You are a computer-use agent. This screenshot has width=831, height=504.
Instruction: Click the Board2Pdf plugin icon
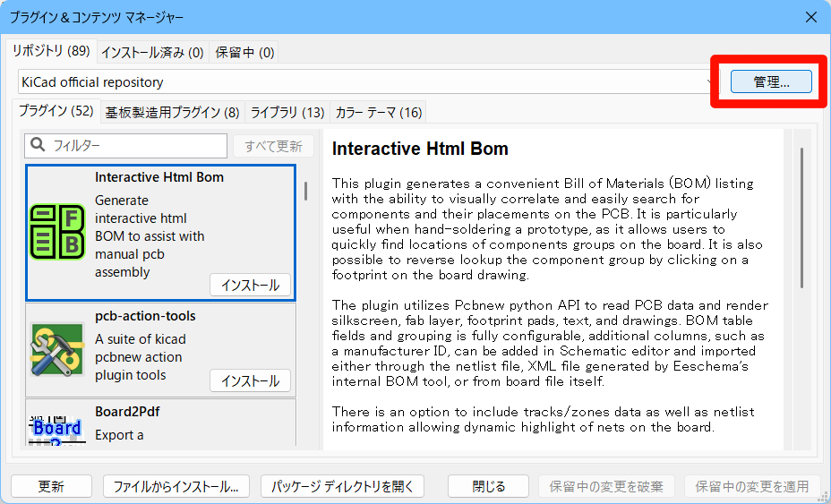point(57,430)
